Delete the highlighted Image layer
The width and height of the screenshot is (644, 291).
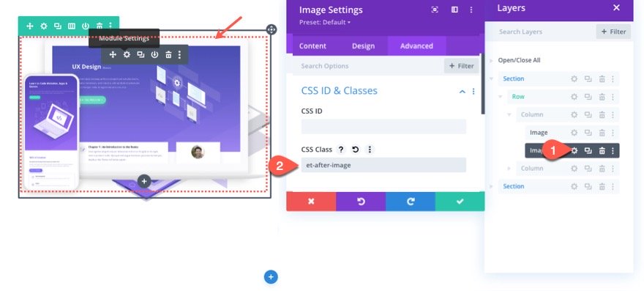click(602, 151)
